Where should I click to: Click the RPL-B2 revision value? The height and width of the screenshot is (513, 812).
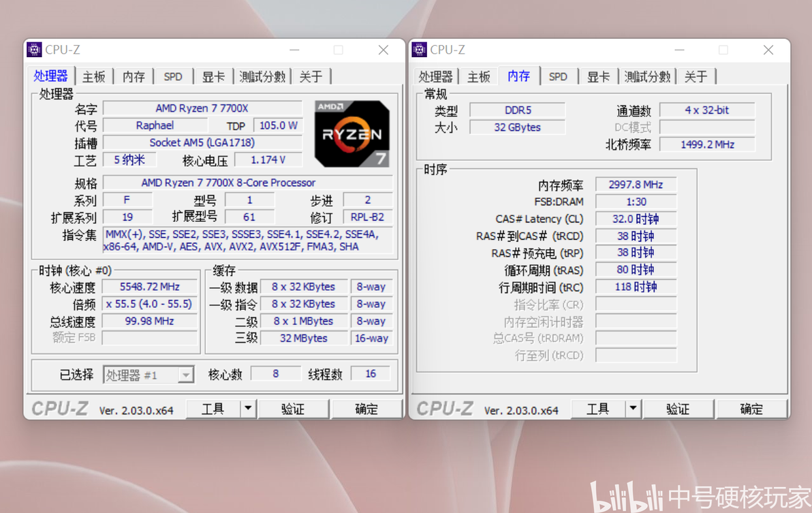click(368, 217)
